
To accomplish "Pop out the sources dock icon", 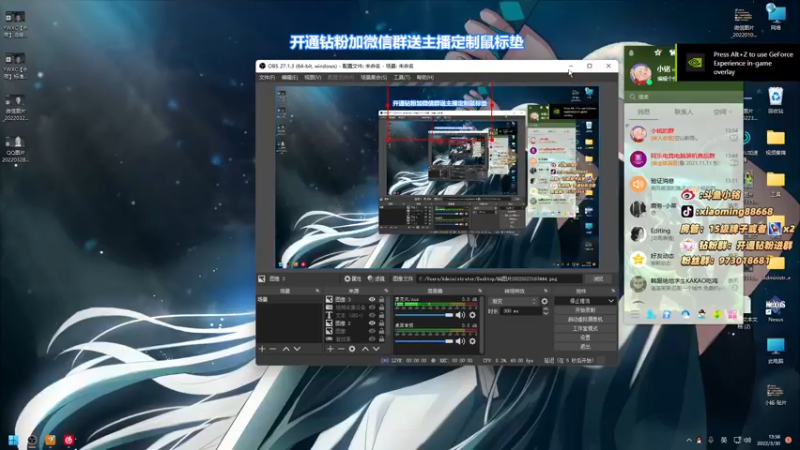I will coord(386,291).
